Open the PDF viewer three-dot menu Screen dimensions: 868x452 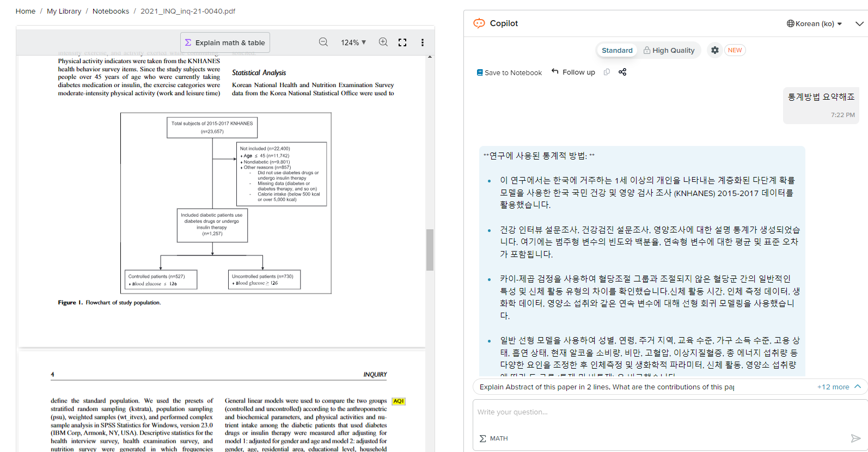click(x=423, y=42)
